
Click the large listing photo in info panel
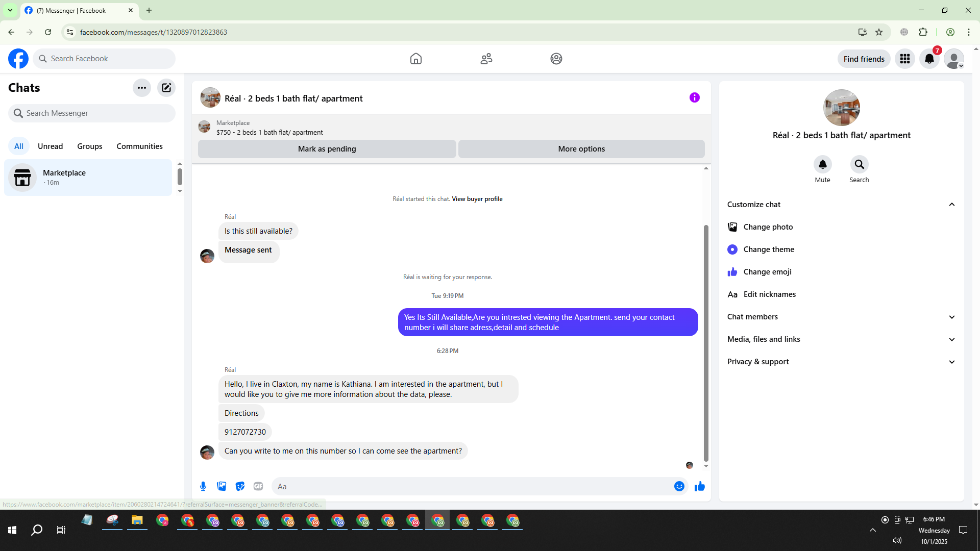[x=842, y=108]
